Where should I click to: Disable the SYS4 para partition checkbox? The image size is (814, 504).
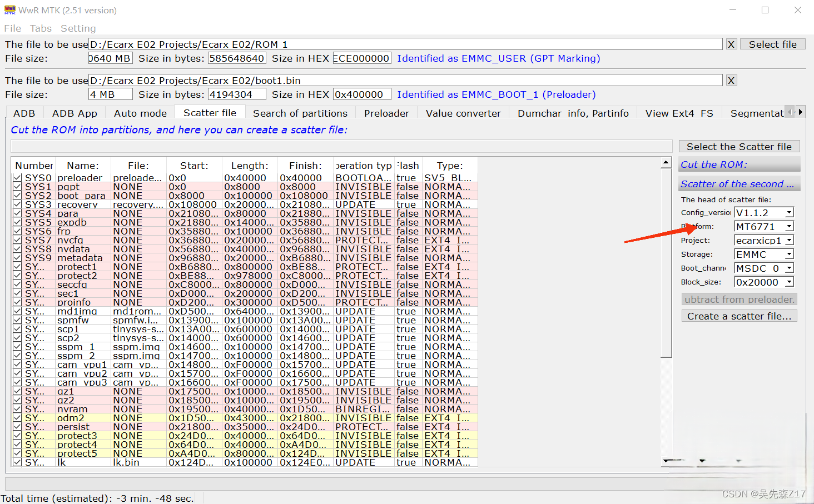[17, 213]
